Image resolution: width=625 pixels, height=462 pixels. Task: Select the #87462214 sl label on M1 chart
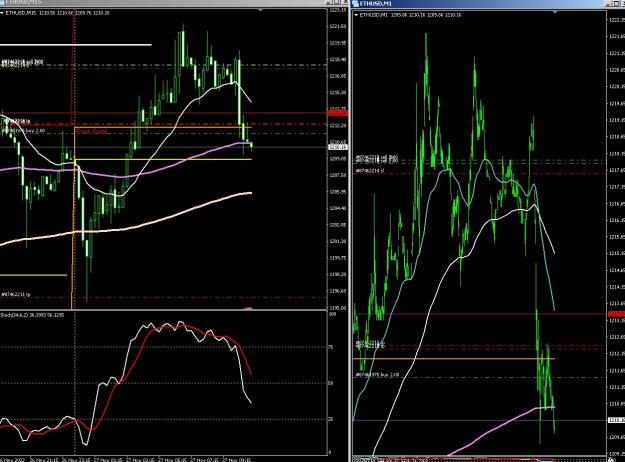[370, 171]
